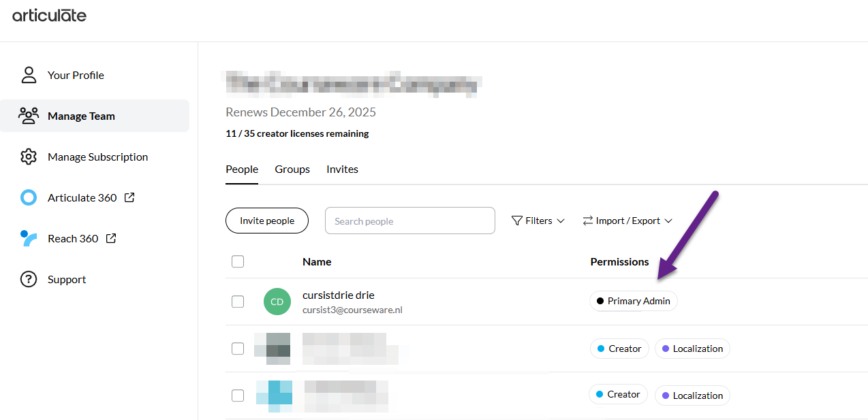868x420 pixels.
Task: Click the Your Profile person icon
Action: tap(29, 75)
